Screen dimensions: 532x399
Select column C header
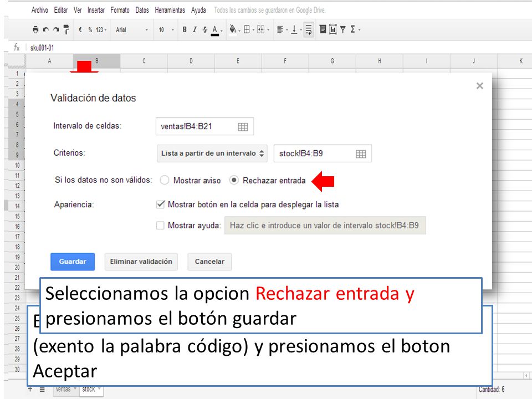point(144,61)
